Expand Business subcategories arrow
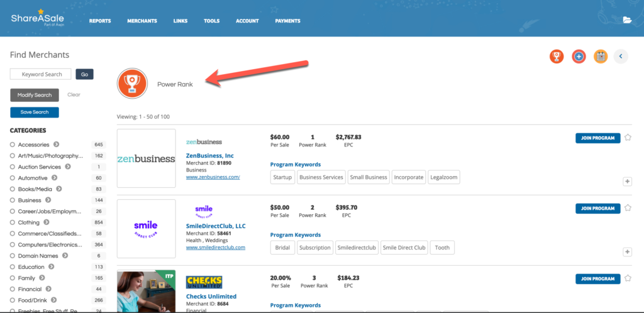This screenshot has width=644, height=313. coord(48,200)
